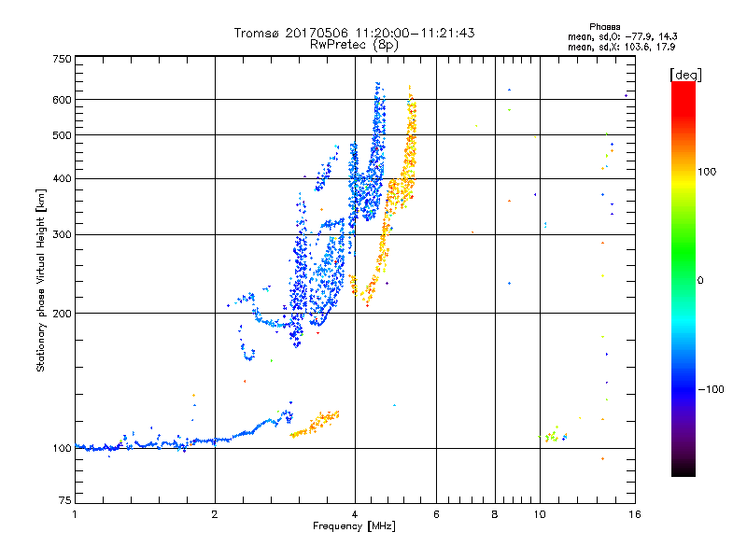
Task: Click the "Stationary phase Virtual Height [km]" axis title
Action: point(41,281)
